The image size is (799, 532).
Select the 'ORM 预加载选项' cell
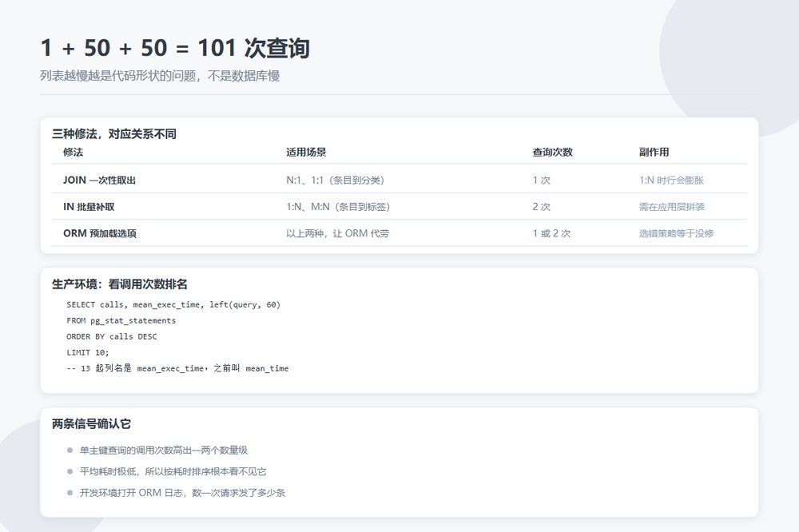tap(100, 233)
